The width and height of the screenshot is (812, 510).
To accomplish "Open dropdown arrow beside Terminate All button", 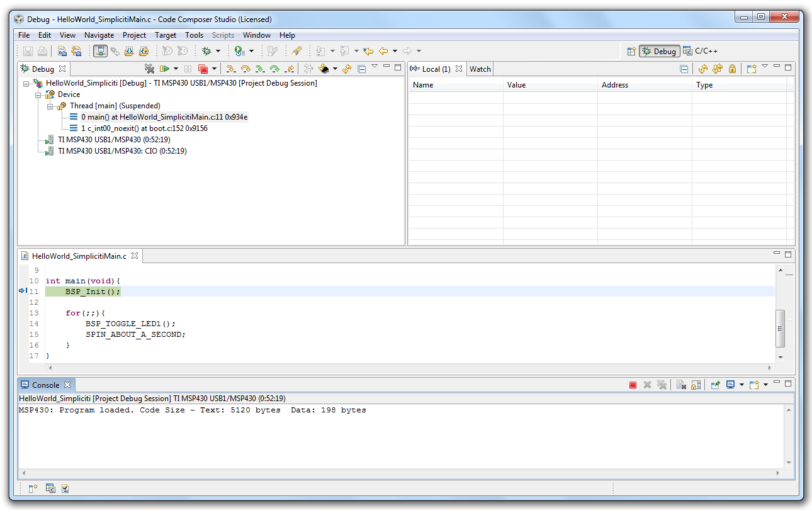I will coord(214,69).
